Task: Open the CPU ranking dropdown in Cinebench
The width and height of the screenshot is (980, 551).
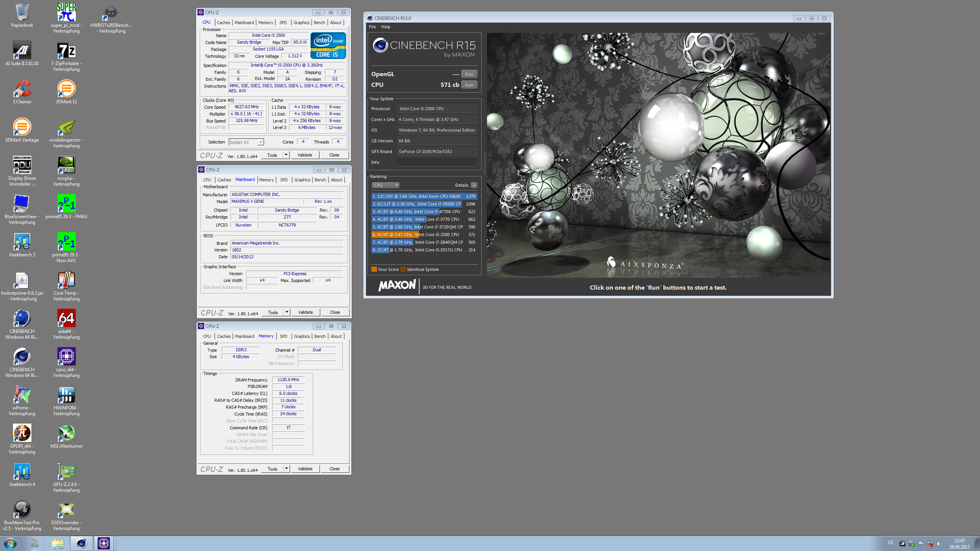Action: (385, 185)
